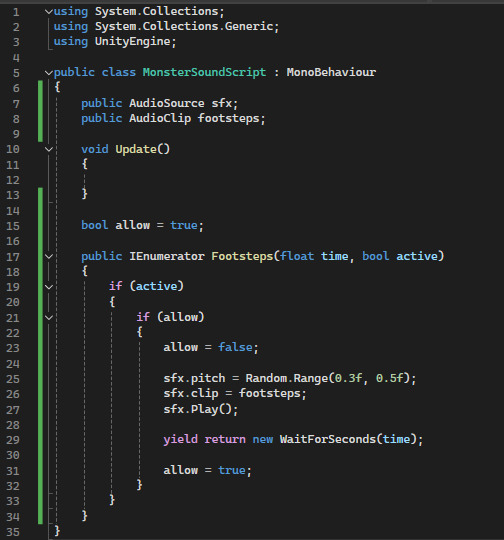Click the IEnumerator return type
Screen dimensions: 504x540
click(x=167, y=256)
